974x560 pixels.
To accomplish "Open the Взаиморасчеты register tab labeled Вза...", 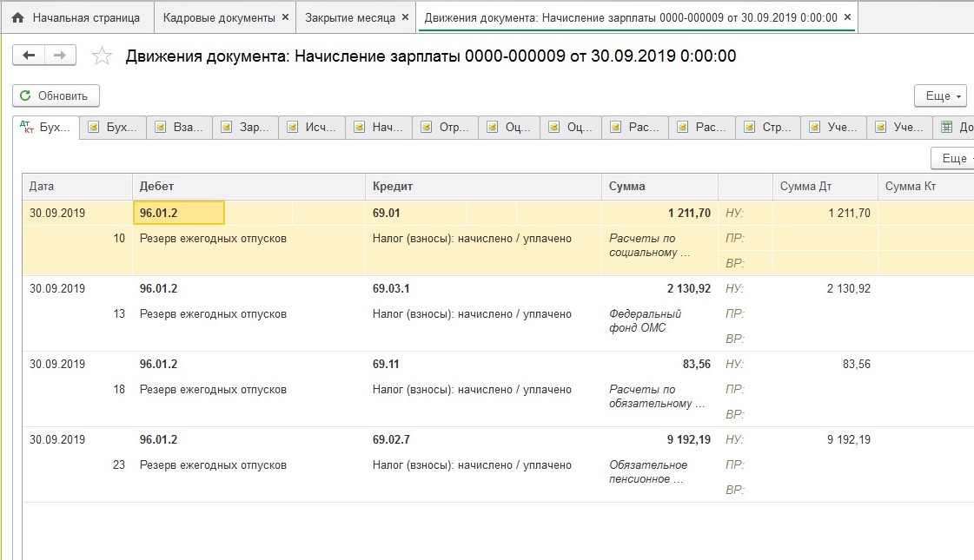I will click(180, 128).
